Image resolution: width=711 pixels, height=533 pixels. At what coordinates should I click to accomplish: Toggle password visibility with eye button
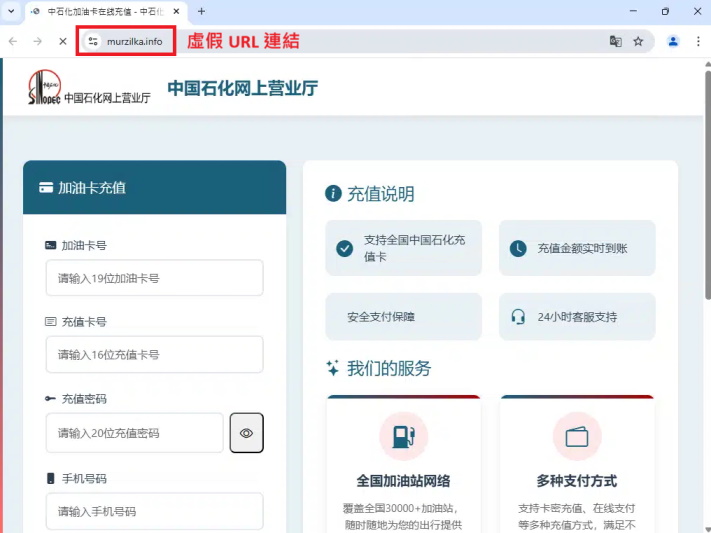pos(247,433)
